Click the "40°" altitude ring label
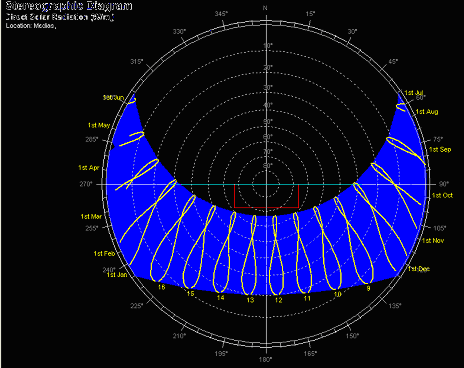 (x=268, y=105)
